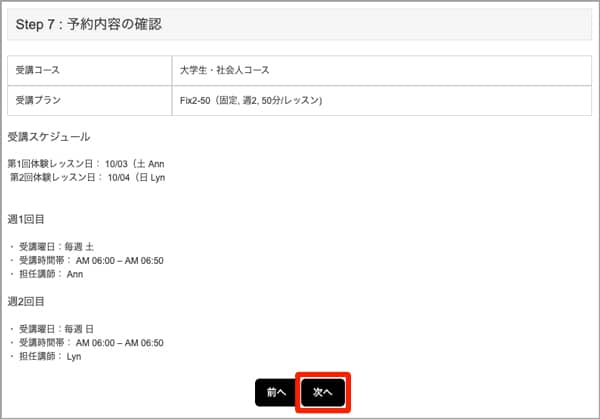Click the 次へ (Next) button
The width and height of the screenshot is (600, 419).
pyautogui.click(x=323, y=393)
